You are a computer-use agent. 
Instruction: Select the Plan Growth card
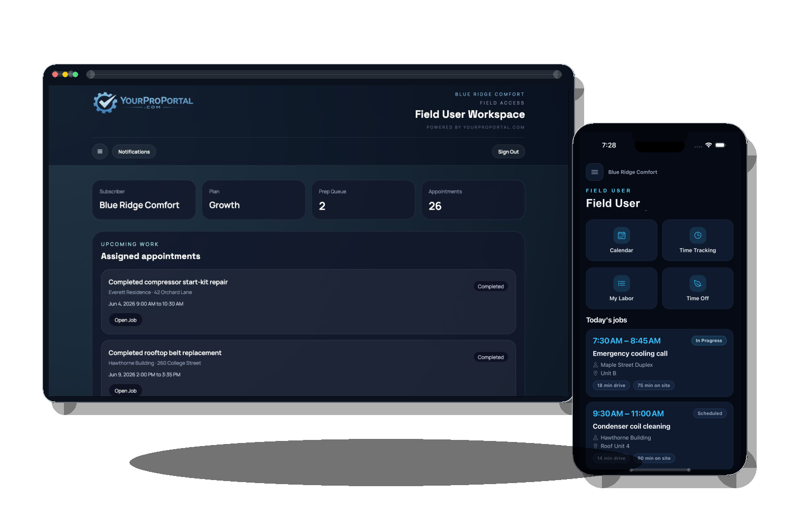(x=254, y=200)
